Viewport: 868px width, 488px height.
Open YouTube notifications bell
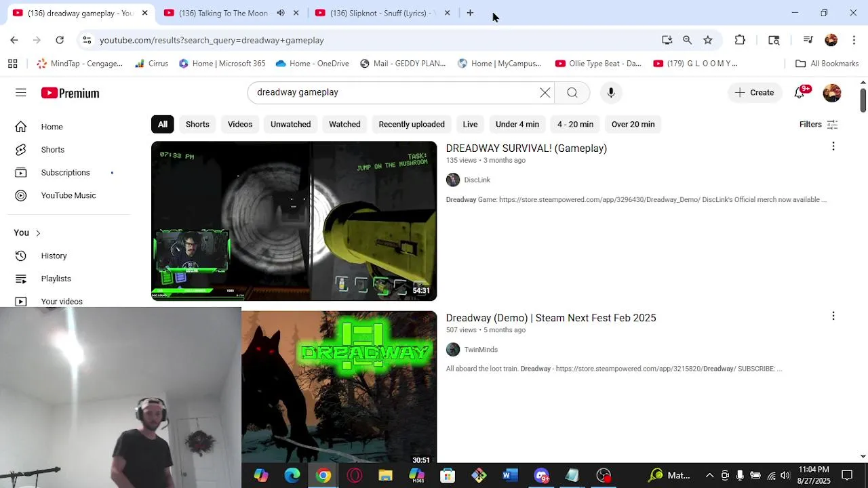(800, 93)
